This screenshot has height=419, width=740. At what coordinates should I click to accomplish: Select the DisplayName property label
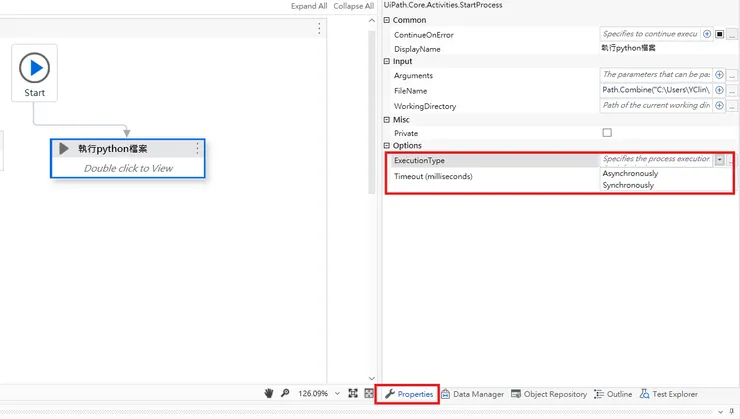pos(417,49)
